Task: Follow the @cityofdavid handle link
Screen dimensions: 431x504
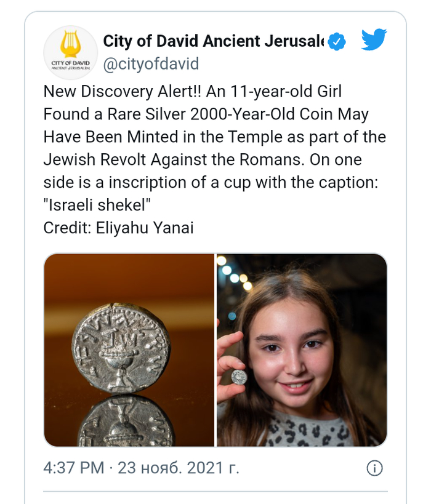Action: (x=151, y=63)
